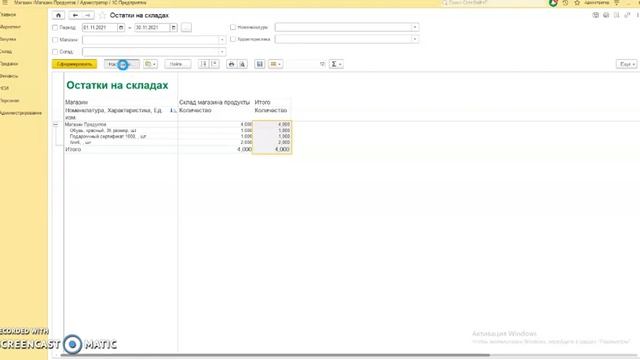Expand all groups in report
Screen dimensions: 640x360
coord(204,64)
